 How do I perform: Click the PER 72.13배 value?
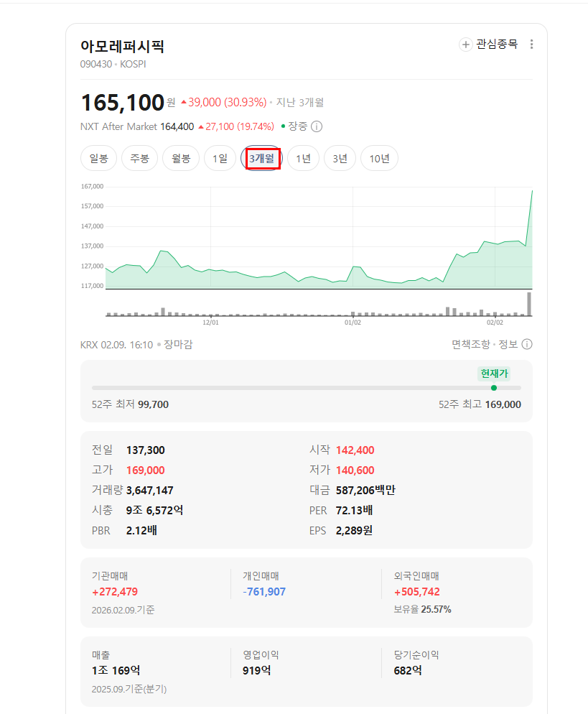click(354, 511)
